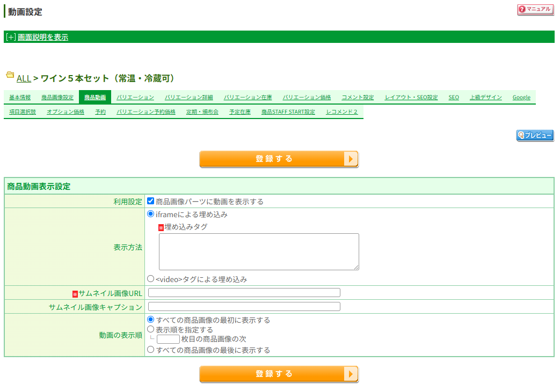This screenshot has width=560, height=392.
Task: Click the arrow icon on top 登録する button
Action: 350,159
